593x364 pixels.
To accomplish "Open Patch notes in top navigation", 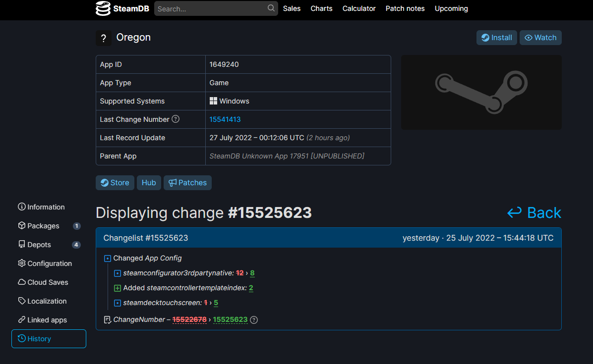I will (405, 8).
